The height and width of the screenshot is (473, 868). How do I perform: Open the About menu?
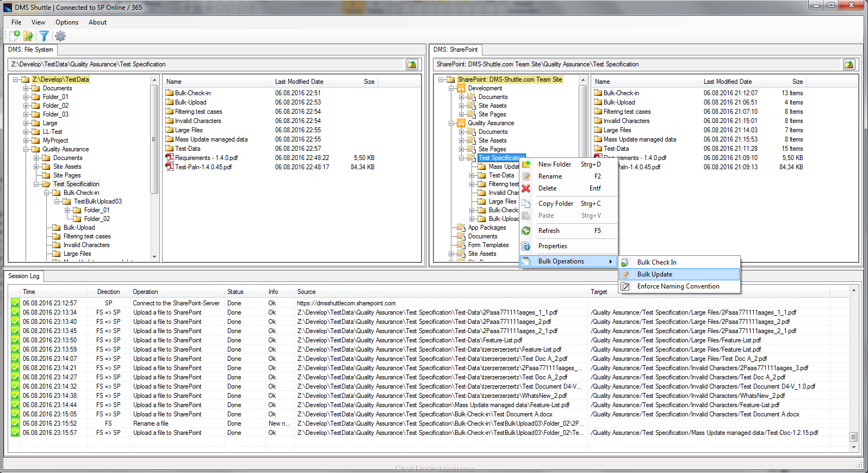(97, 22)
